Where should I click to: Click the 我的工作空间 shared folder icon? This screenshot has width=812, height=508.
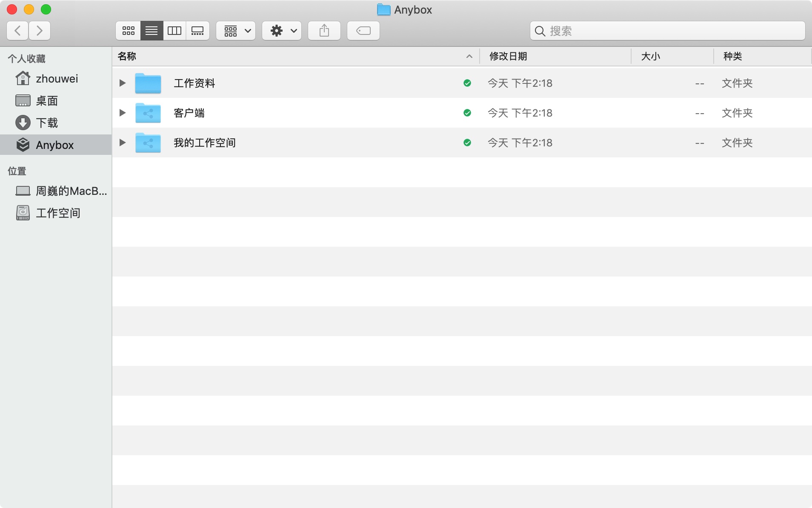(148, 143)
